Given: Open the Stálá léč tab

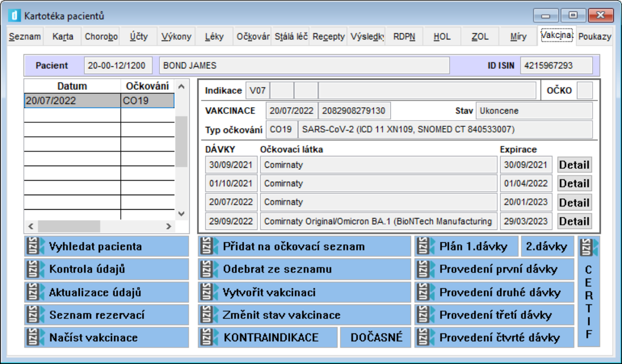Looking at the screenshot, I should tap(291, 37).
